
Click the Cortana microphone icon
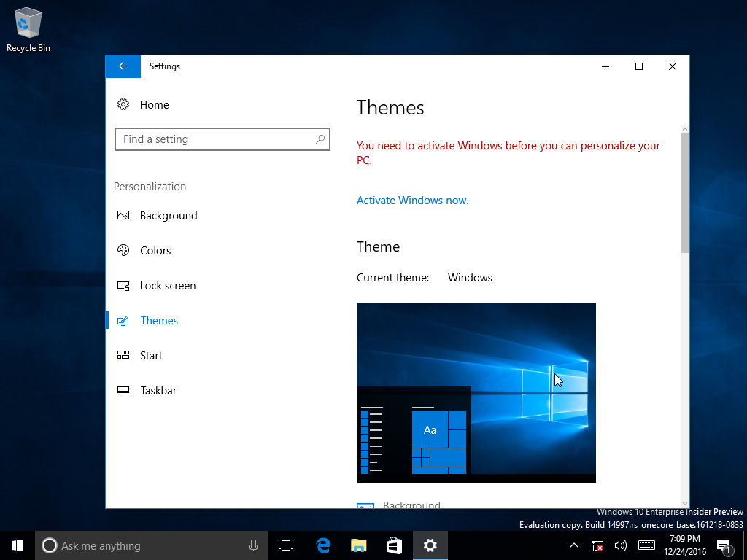tap(253, 545)
